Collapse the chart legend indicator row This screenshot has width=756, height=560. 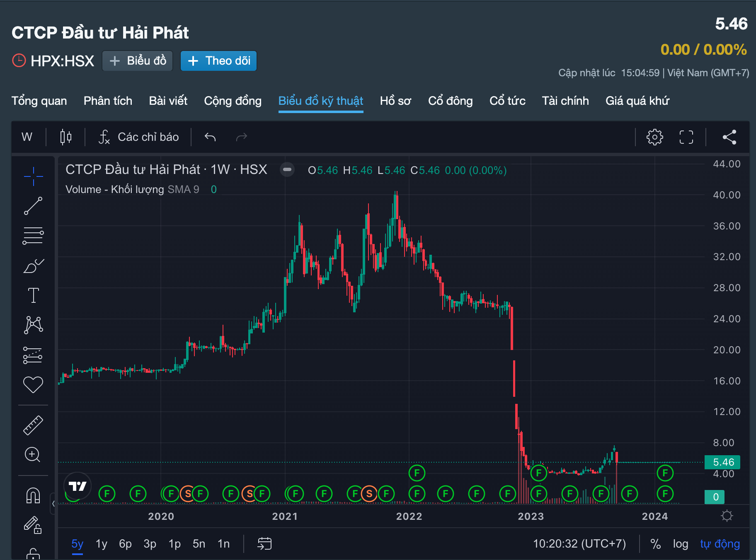[x=287, y=170]
